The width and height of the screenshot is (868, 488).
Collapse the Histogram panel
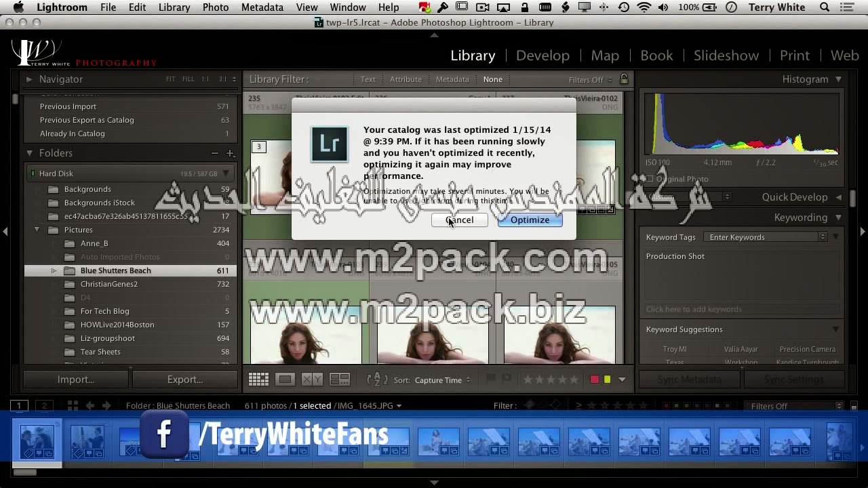[x=839, y=79]
